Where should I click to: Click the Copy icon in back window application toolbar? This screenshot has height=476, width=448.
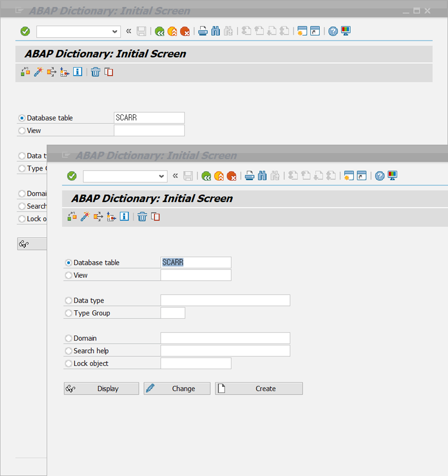click(109, 72)
